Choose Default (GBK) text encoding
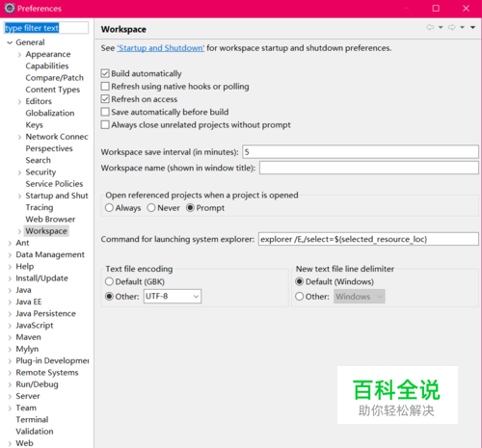The height and width of the screenshot is (448, 482). coord(109,282)
